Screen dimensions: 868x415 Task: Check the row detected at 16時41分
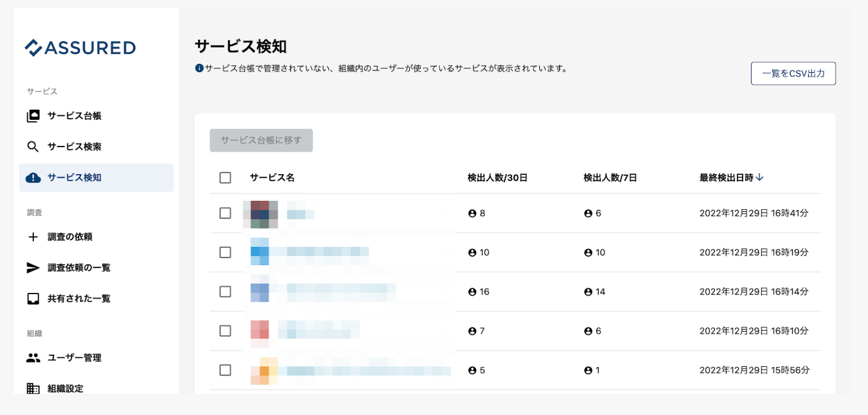(x=225, y=213)
